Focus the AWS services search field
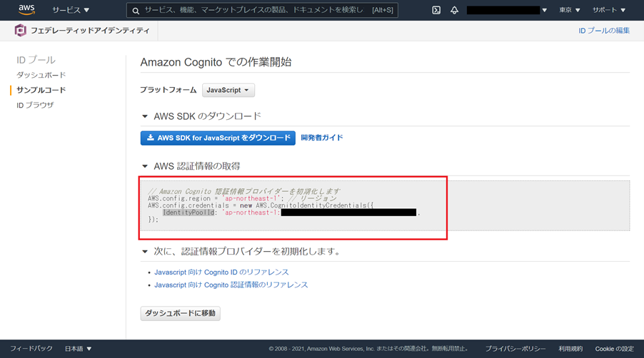This screenshot has height=358, width=644. coord(262,10)
